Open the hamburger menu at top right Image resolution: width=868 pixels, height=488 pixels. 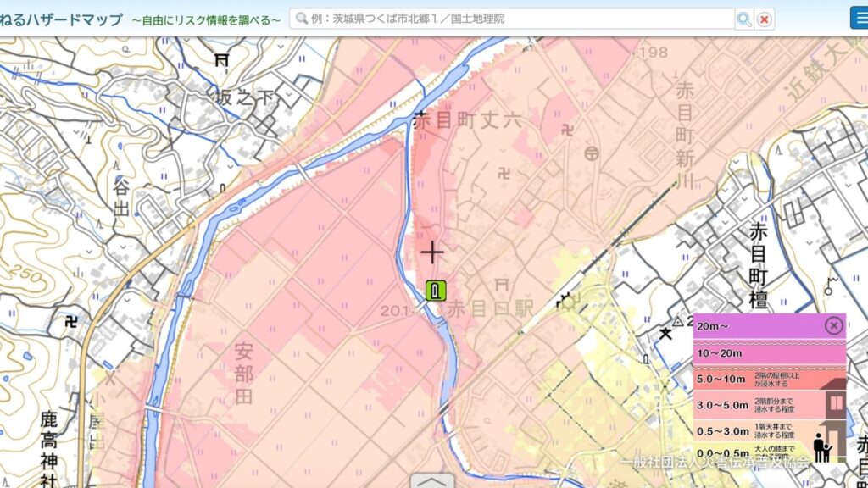click(x=858, y=18)
